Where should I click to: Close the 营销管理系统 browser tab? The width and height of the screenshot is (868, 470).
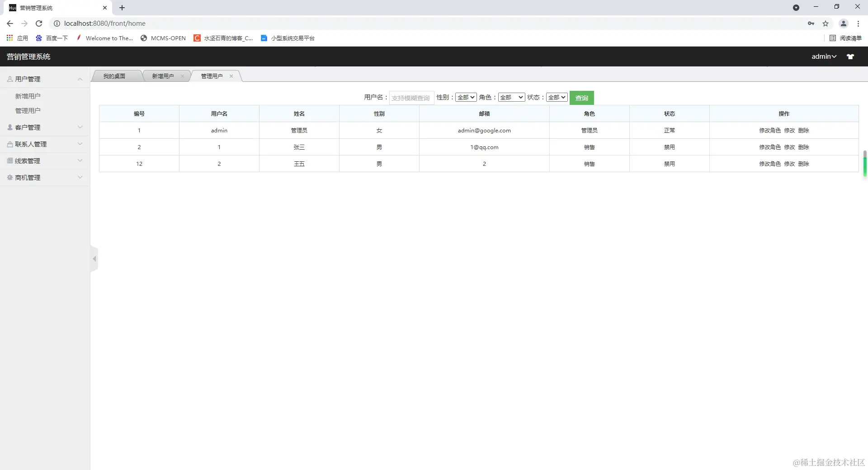click(105, 8)
